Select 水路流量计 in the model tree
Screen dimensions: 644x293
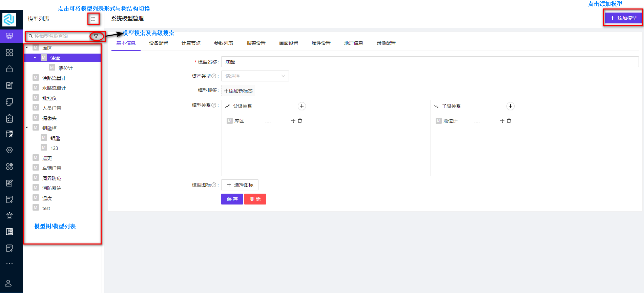click(54, 88)
